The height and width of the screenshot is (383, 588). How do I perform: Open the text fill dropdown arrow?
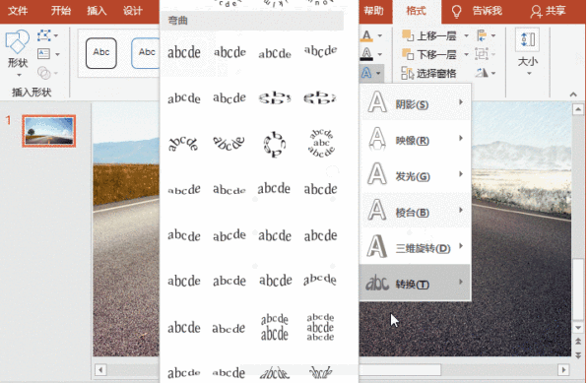click(x=379, y=35)
